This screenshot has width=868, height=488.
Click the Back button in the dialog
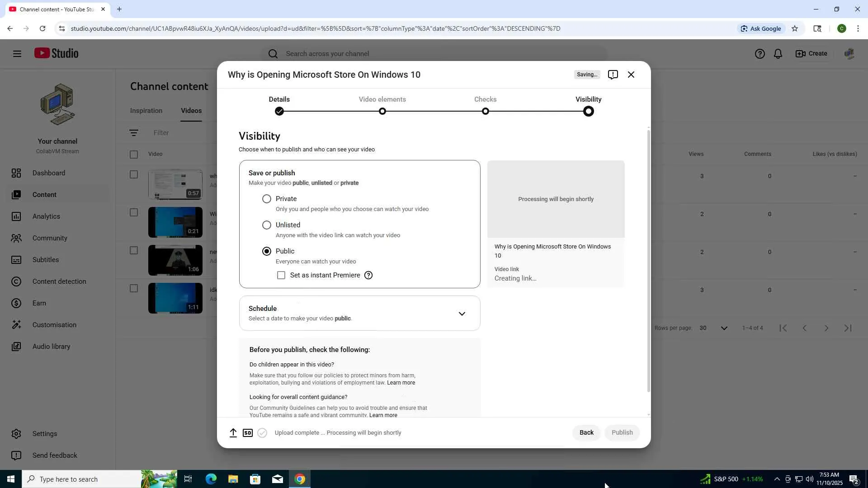(x=586, y=432)
